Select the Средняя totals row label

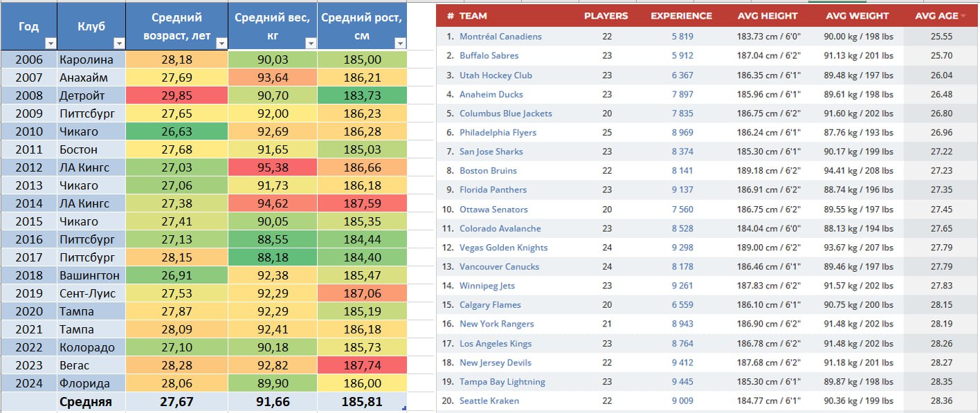[91, 402]
